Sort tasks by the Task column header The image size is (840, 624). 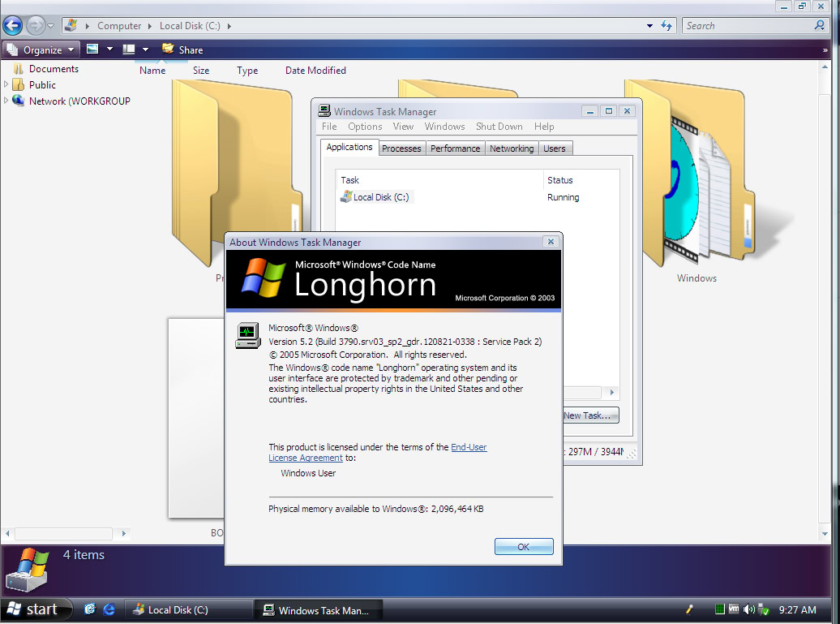click(439, 180)
